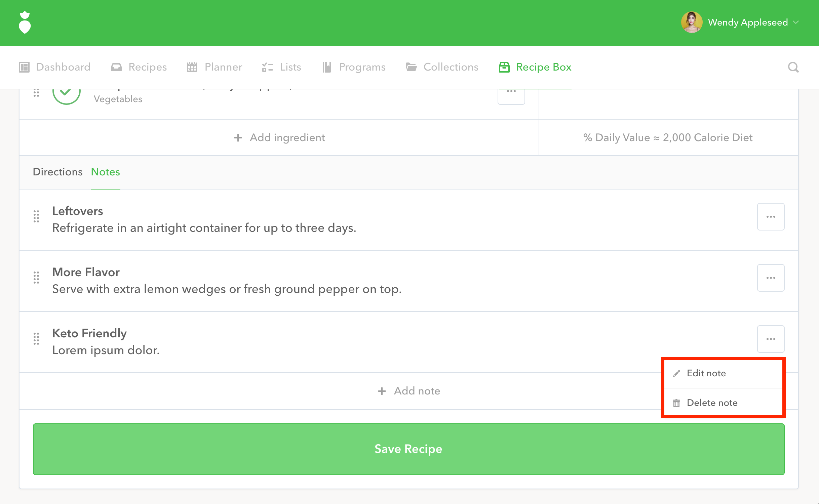Expand the Wendy Appleseed account dropdown
The width and height of the screenshot is (819, 504).
click(796, 23)
